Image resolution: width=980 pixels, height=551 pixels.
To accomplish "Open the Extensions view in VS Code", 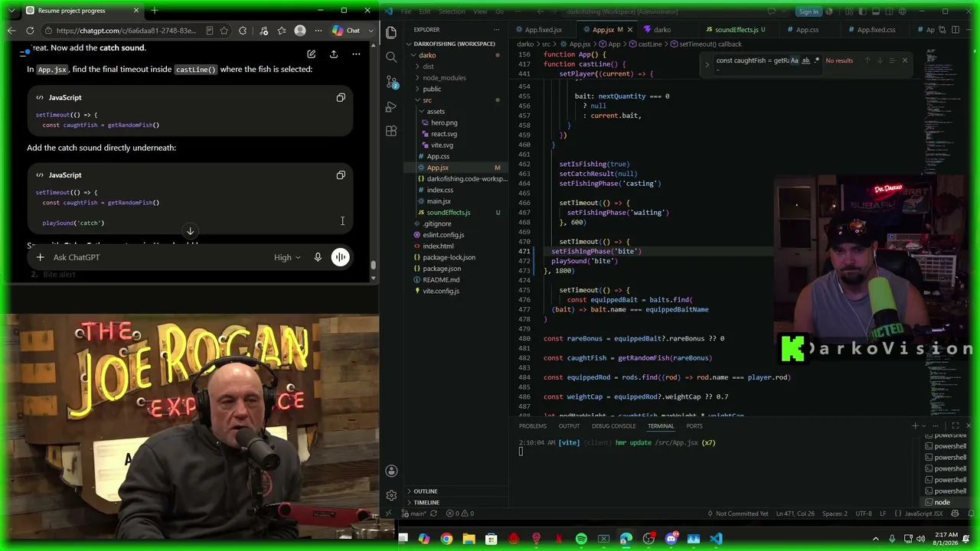I will tap(391, 131).
